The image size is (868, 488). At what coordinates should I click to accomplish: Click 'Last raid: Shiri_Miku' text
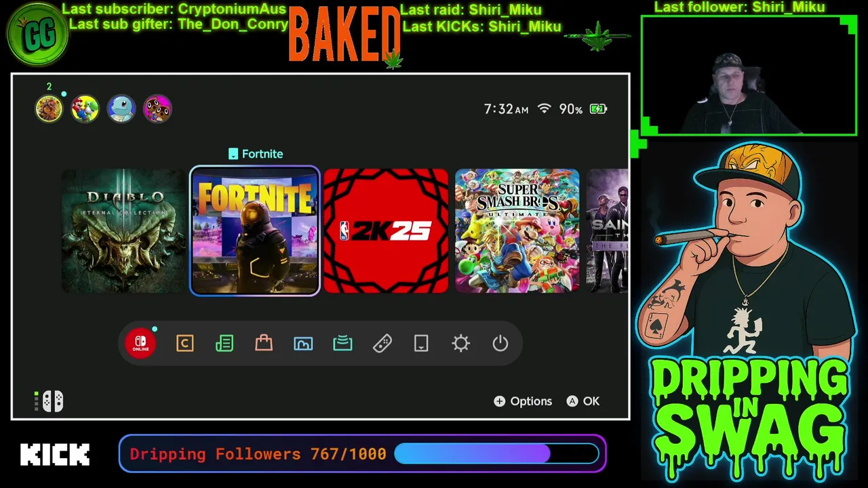pos(471,9)
